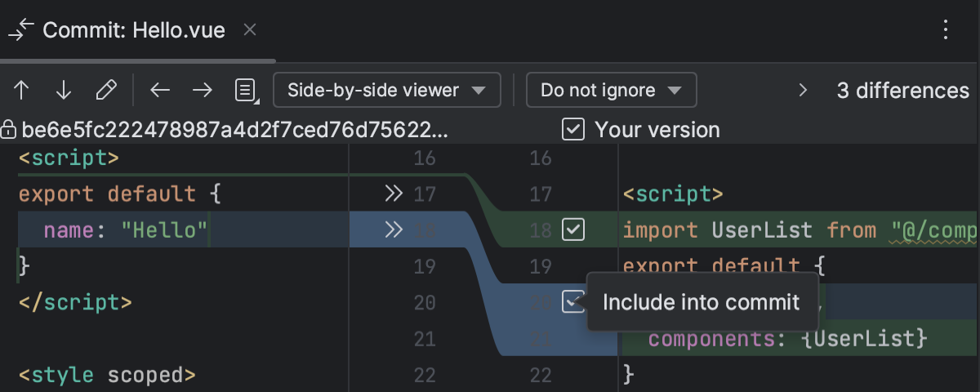Select the Commit: Hello.vue tab

[x=135, y=30]
